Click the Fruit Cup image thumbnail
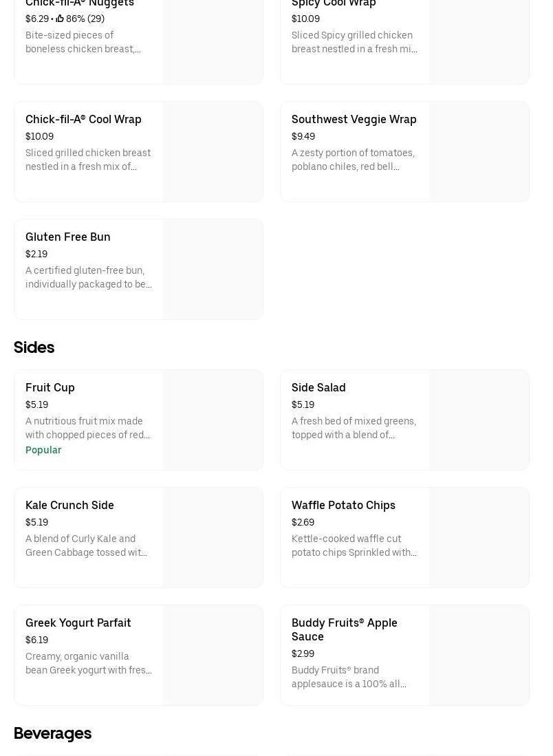Viewport: 553px width, 756px height. click(213, 420)
